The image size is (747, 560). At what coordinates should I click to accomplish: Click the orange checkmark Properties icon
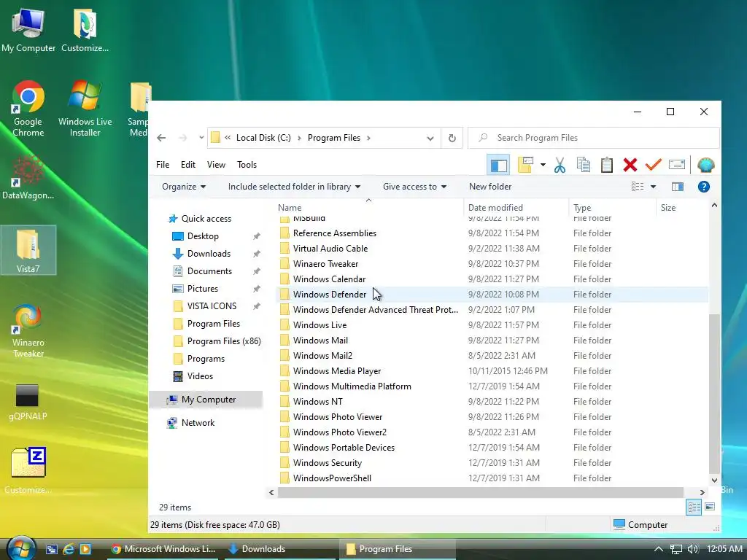click(x=653, y=165)
